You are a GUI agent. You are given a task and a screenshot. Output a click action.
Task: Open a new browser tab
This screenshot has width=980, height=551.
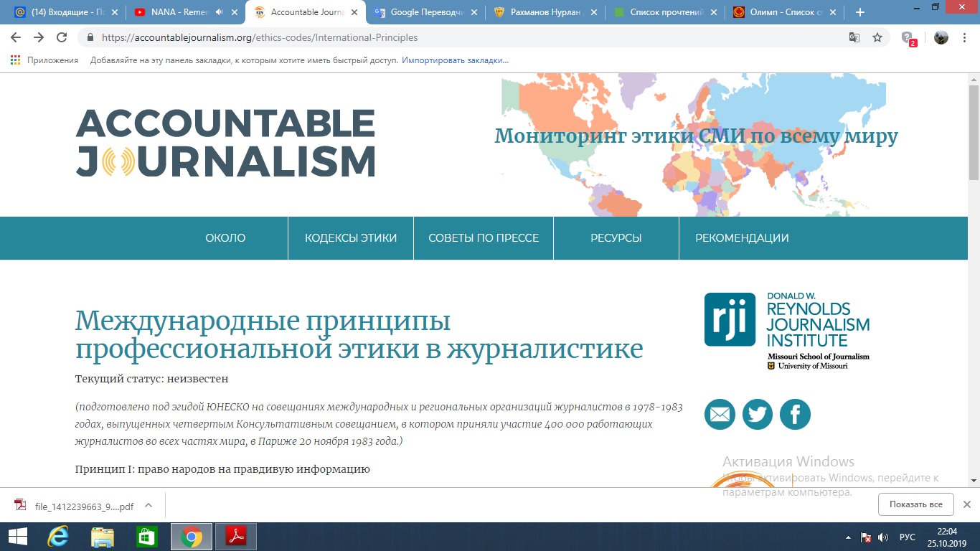coord(860,12)
